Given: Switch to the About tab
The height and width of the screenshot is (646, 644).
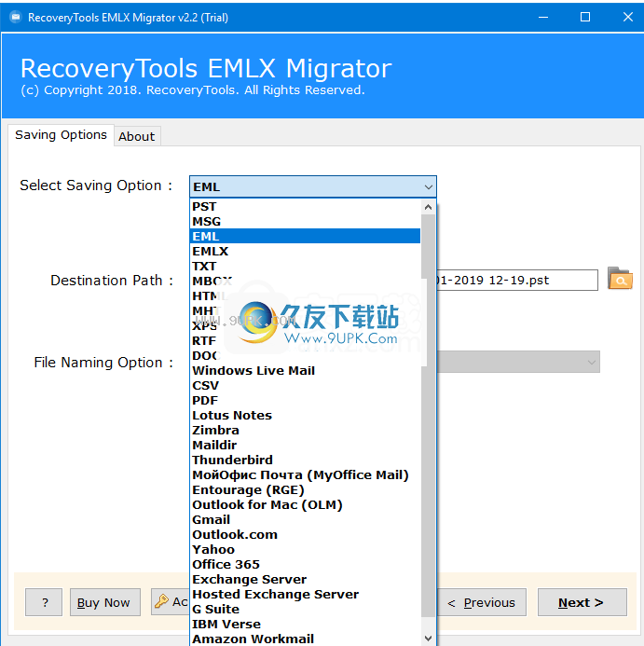Looking at the screenshot, I should [137, 136].
